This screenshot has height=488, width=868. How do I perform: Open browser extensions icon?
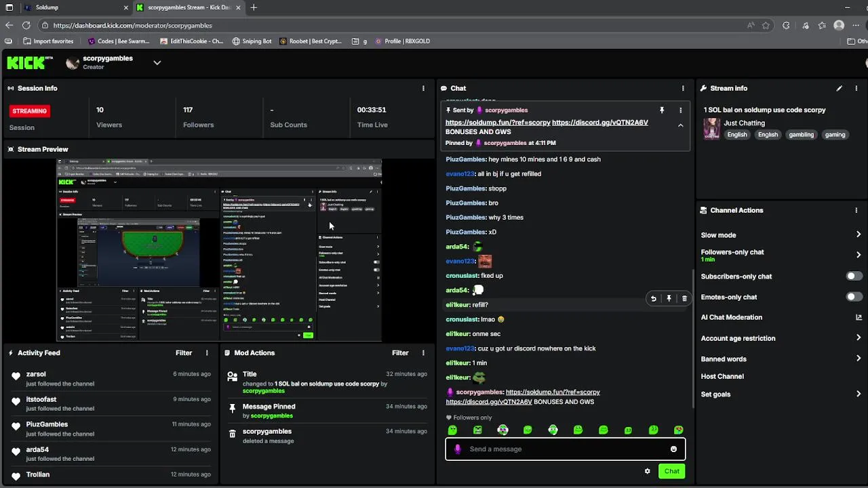(x=786, y=25)
